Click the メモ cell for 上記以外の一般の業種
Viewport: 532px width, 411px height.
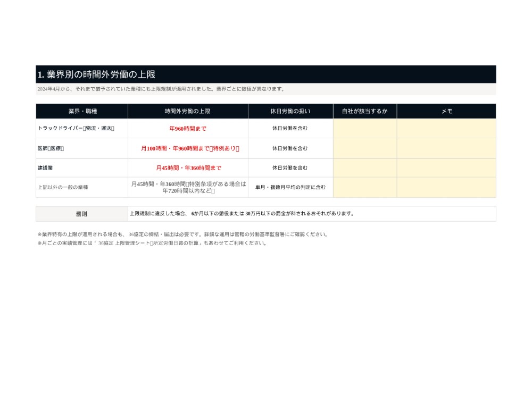coord(446,187)
